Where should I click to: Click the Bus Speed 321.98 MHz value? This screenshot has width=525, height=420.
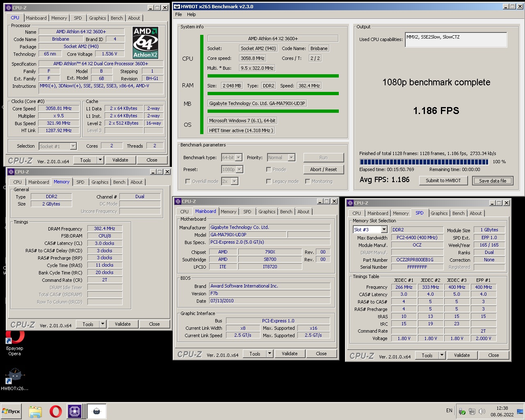tap(59, 123)
